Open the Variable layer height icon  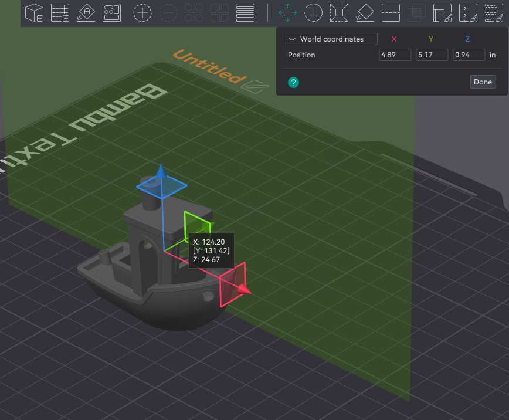click(x=245, y=13)
